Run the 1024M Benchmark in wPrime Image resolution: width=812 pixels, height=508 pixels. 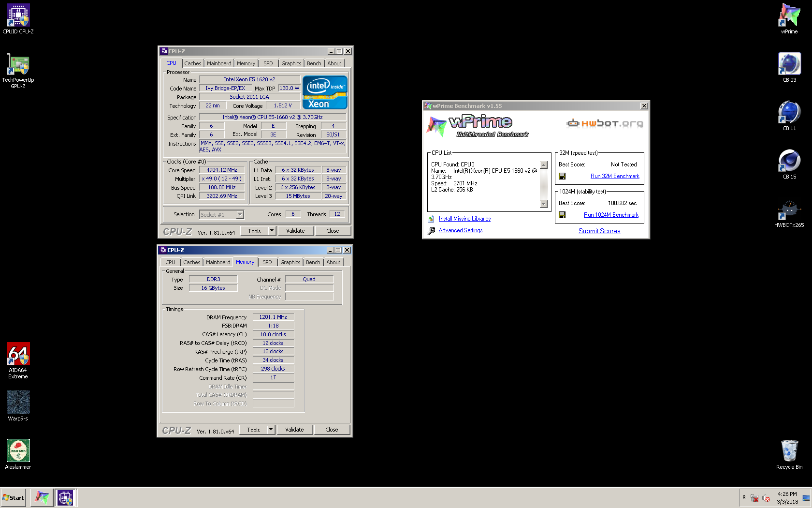pos(611,215)
